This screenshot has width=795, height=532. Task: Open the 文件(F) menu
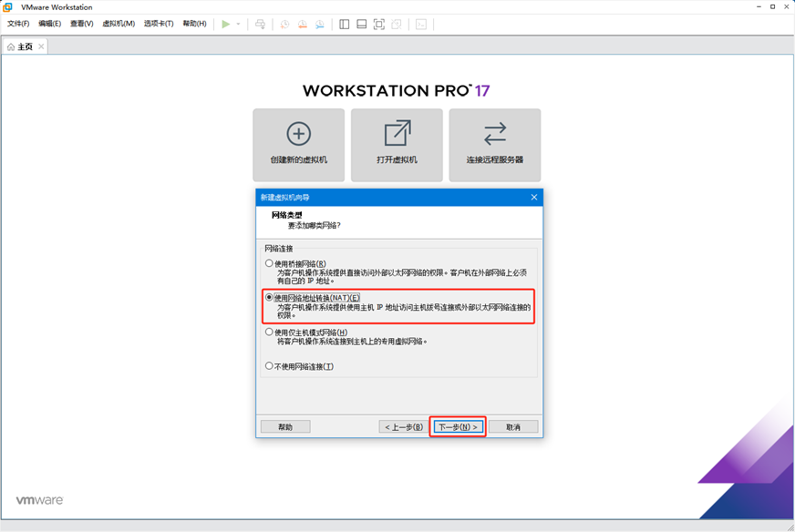click(x=18, y=24)
